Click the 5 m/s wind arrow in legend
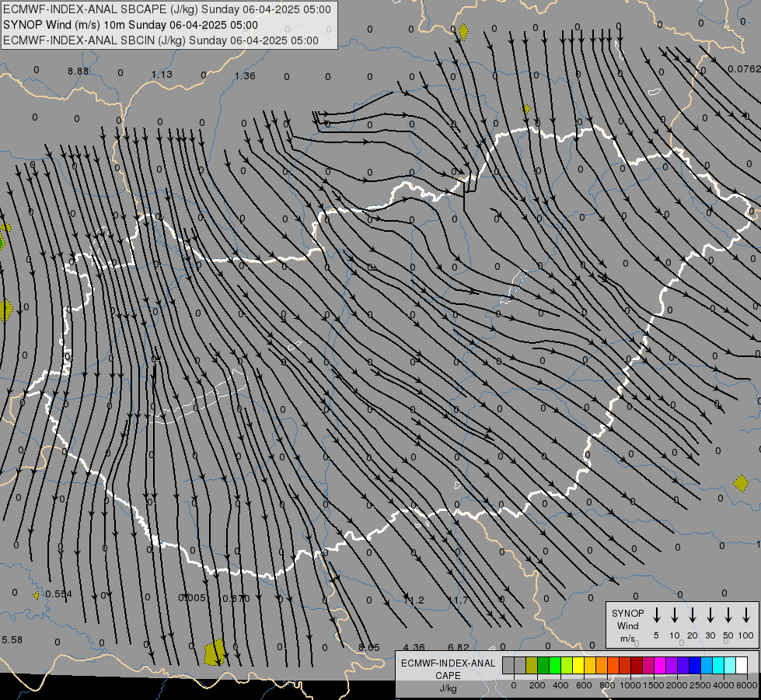The image size is (761, 700). [x=656, y=615]
